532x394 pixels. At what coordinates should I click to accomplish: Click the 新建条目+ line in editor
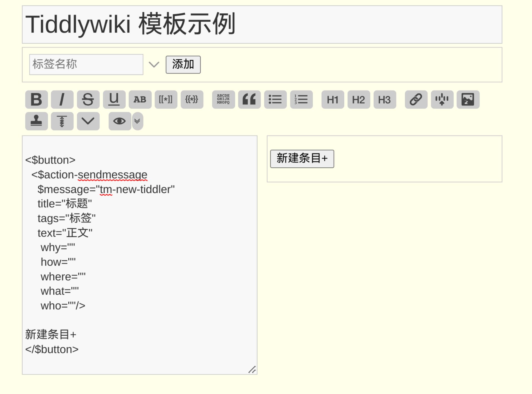[x=51, y=335]
